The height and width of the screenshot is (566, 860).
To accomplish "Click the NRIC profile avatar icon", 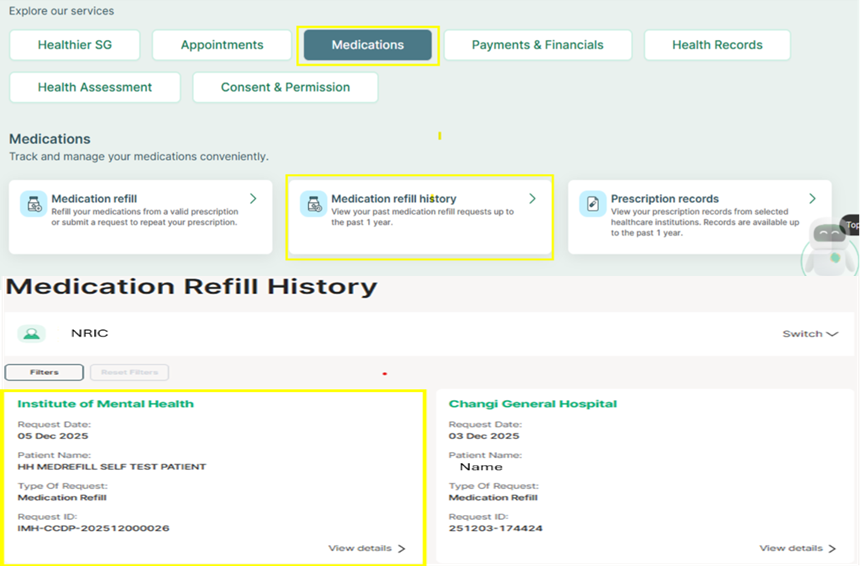I will [x=32, y=334].
